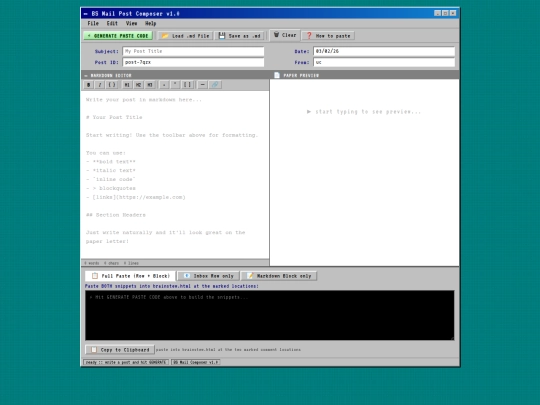Screen dimensions: 540x405
Task: Insert a horizontal rule with the dash button
Action: 202,85
